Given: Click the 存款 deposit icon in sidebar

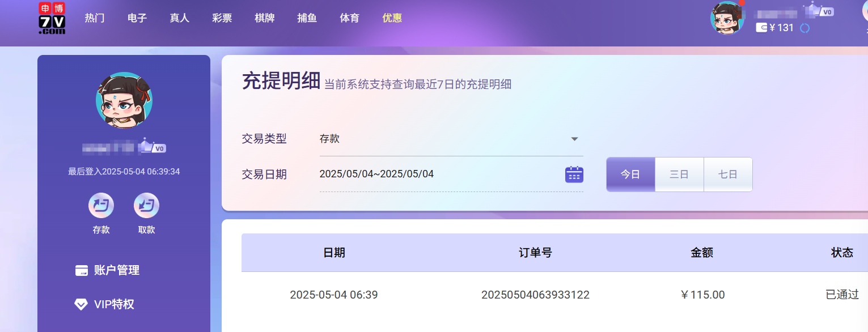Looking at the screenshot, I should (x=101, y=206).
